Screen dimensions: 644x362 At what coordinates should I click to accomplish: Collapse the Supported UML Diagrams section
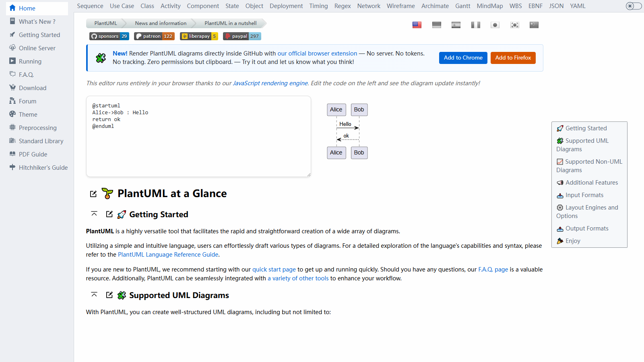click(94, 295)
